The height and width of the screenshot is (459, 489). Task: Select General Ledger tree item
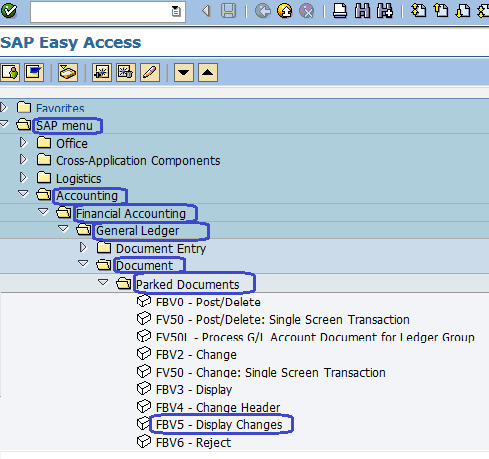click(137, 231)
